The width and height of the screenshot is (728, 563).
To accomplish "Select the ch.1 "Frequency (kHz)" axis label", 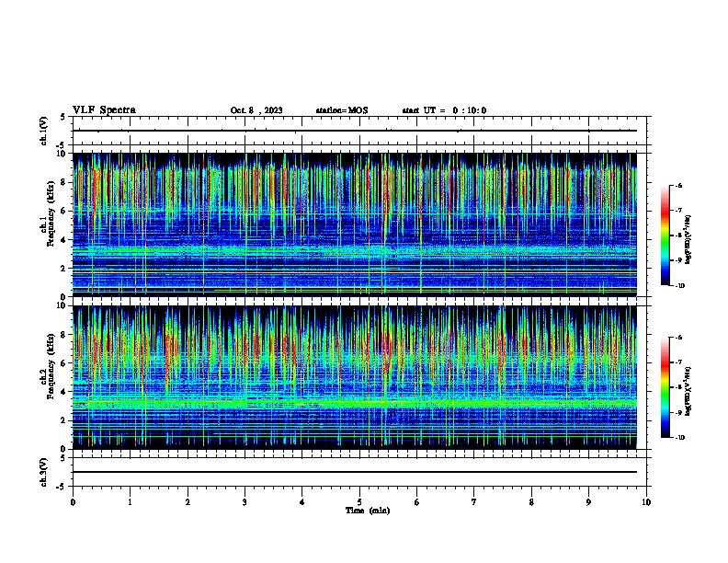I will [50, 213].
